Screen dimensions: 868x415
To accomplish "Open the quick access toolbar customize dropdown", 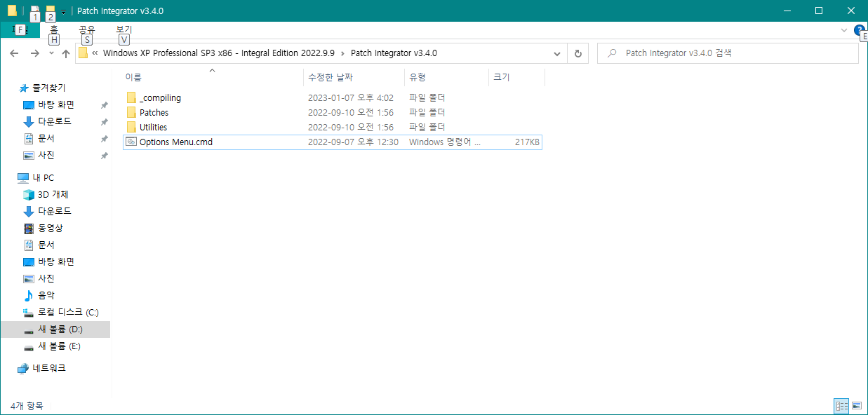I will (x=63, y=12).
